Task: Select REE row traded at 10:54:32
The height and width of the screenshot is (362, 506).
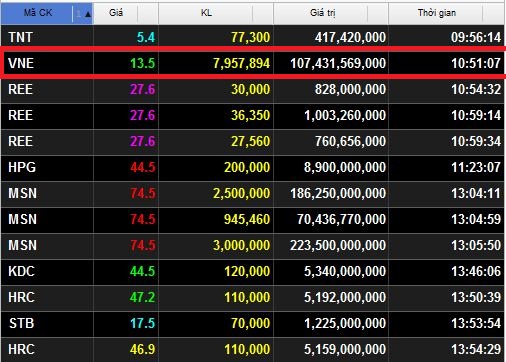Action: click(253, 89)
